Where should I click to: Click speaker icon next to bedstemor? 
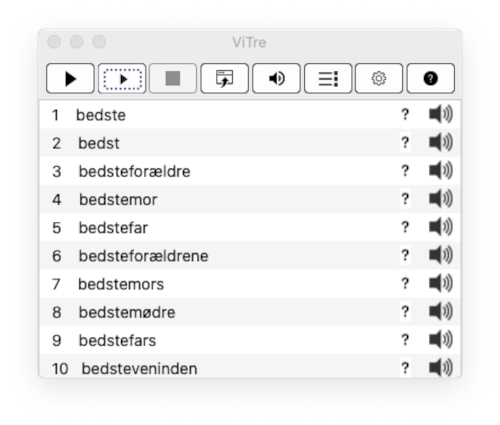[x=440, y=199]
